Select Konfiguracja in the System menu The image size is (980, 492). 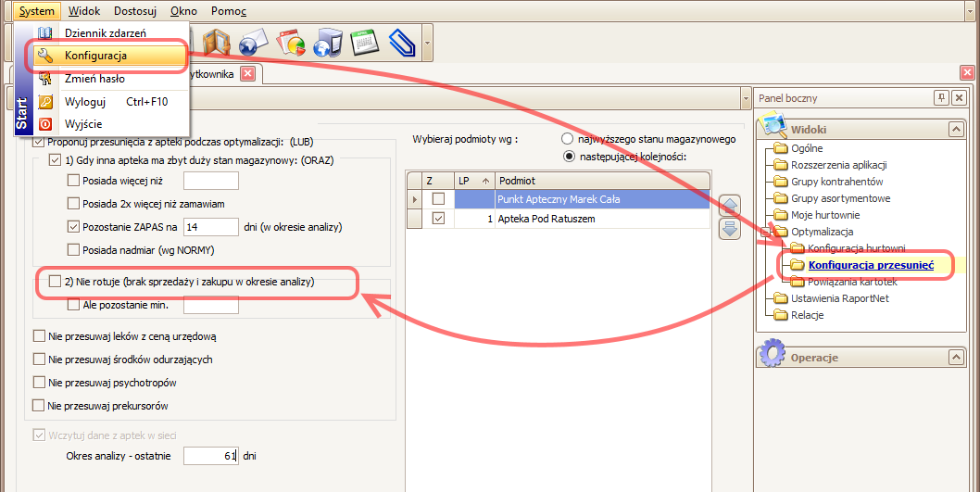(x=95, y=56)
